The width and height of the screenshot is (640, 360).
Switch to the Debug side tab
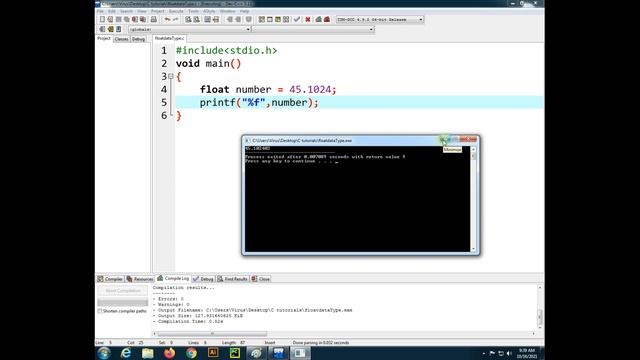click(138, 39)
